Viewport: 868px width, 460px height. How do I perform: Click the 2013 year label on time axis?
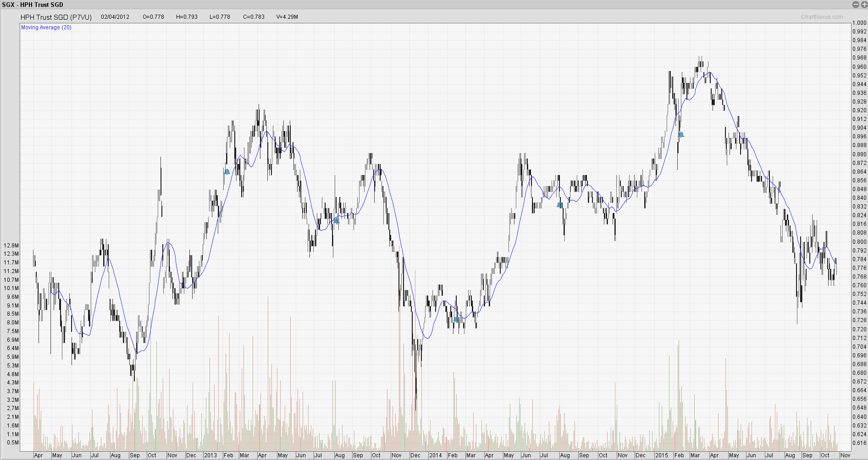(x=210, y=455)
